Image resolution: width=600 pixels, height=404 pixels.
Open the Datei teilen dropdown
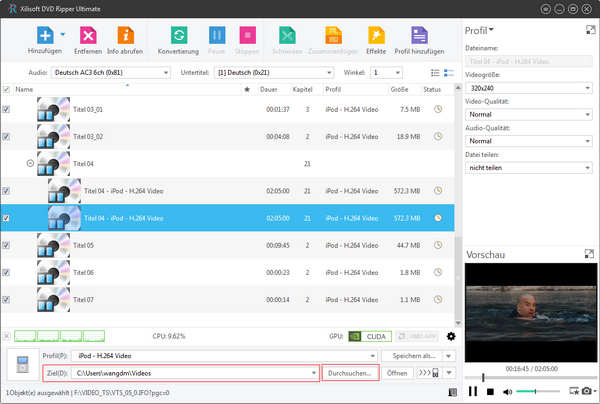click(x=529, y=168)
